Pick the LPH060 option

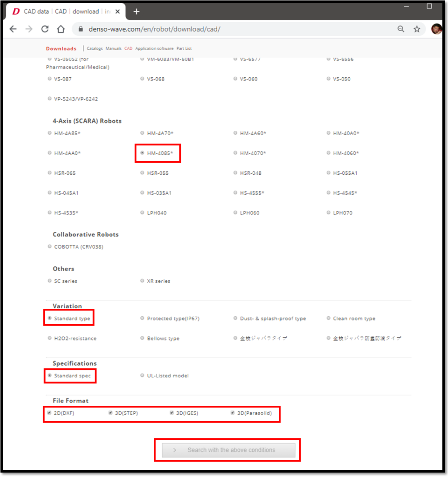235,212
